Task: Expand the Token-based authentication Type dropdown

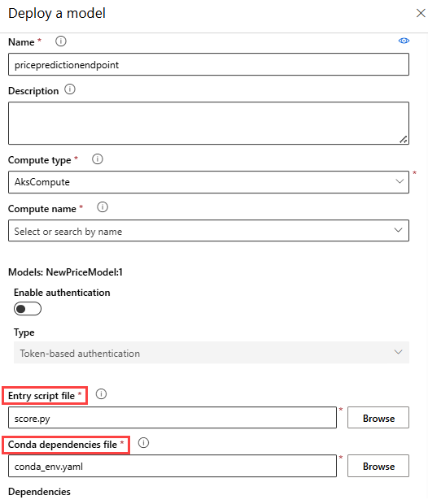Action: coord(212,353)
